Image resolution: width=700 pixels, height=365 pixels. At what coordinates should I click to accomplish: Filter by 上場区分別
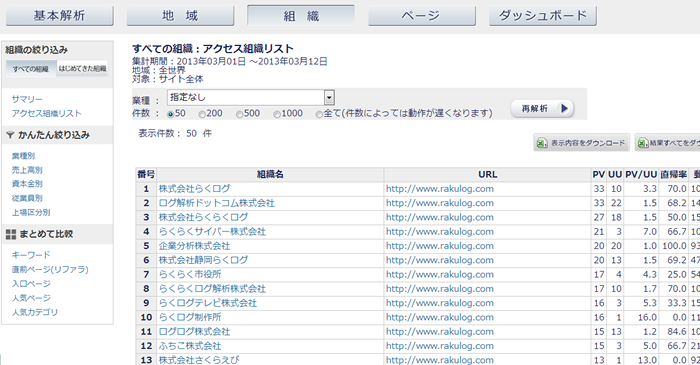click(31, 212)
